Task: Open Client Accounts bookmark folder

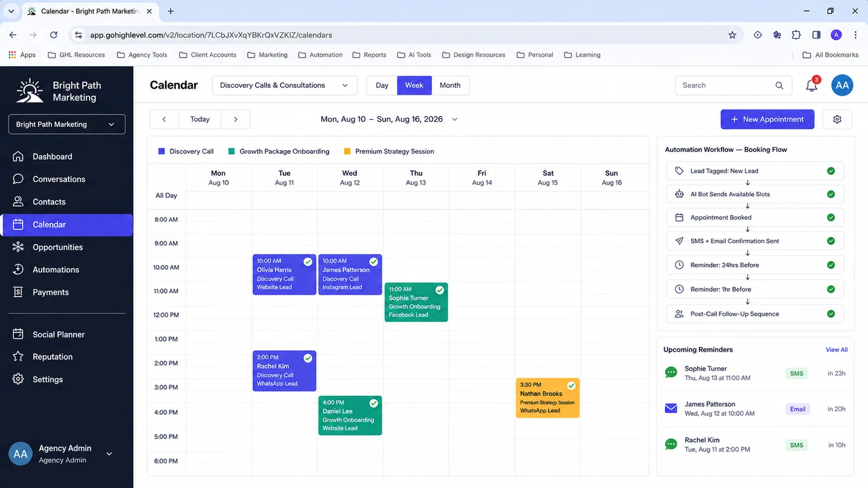Action: click(208, 55)
